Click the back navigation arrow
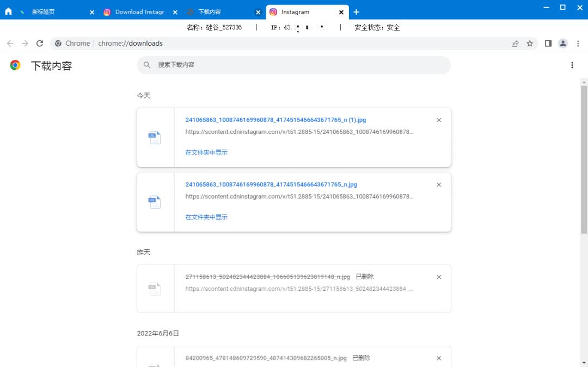The width and height of the screenshot is (588, 367). [x=10, y=43]
